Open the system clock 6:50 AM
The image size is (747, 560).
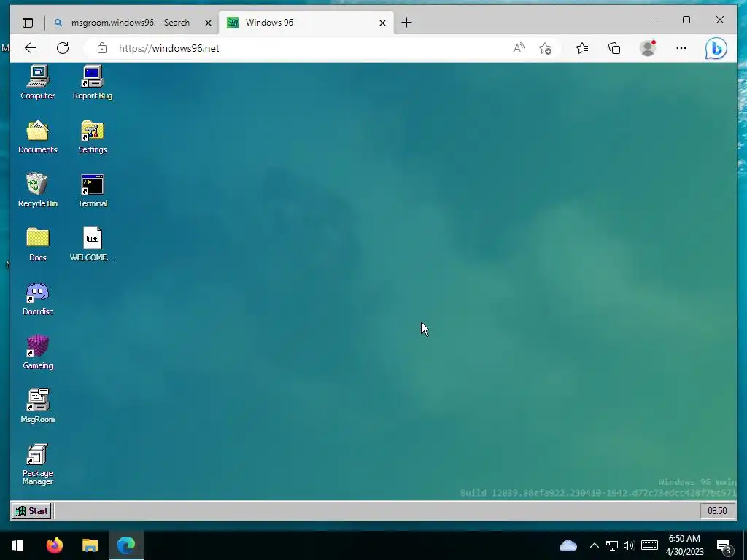[x=684, y=545]
